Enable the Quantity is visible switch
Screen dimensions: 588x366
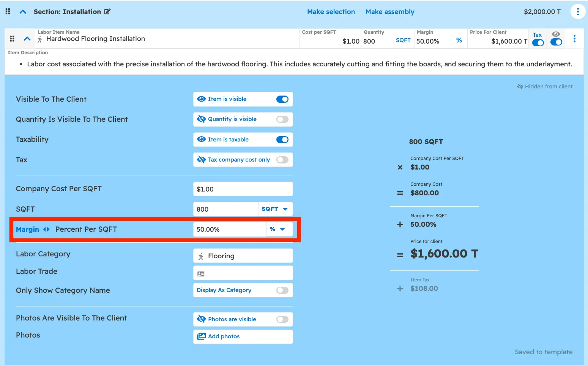pyautogui.click(x=282, y=119)
